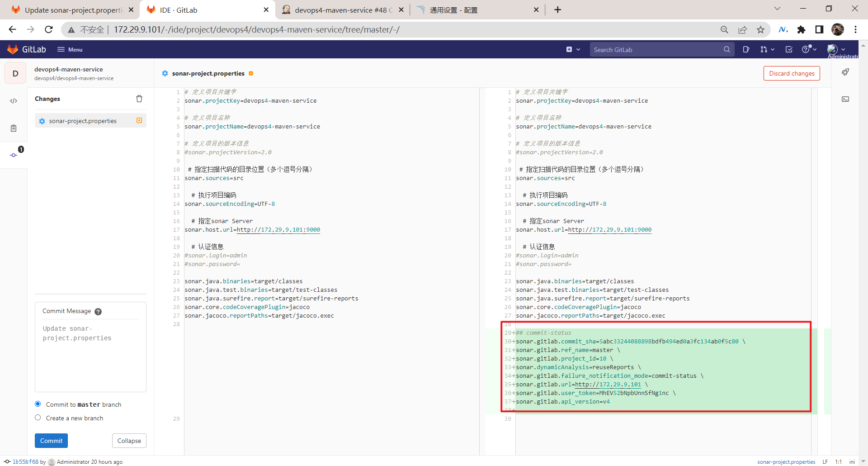The image size is (868, 466).
Task: Click the Discard changes button
Action: 792,73
